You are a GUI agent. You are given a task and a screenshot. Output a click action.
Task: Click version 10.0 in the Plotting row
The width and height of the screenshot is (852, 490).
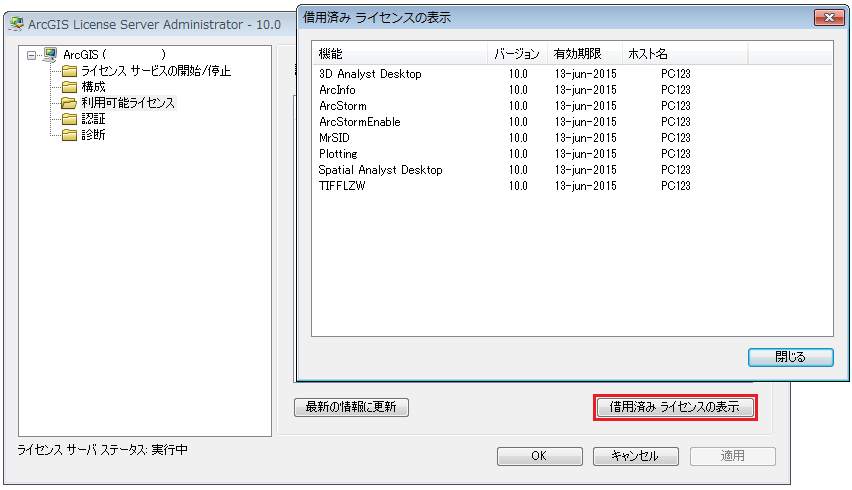(x=518, y=154)
